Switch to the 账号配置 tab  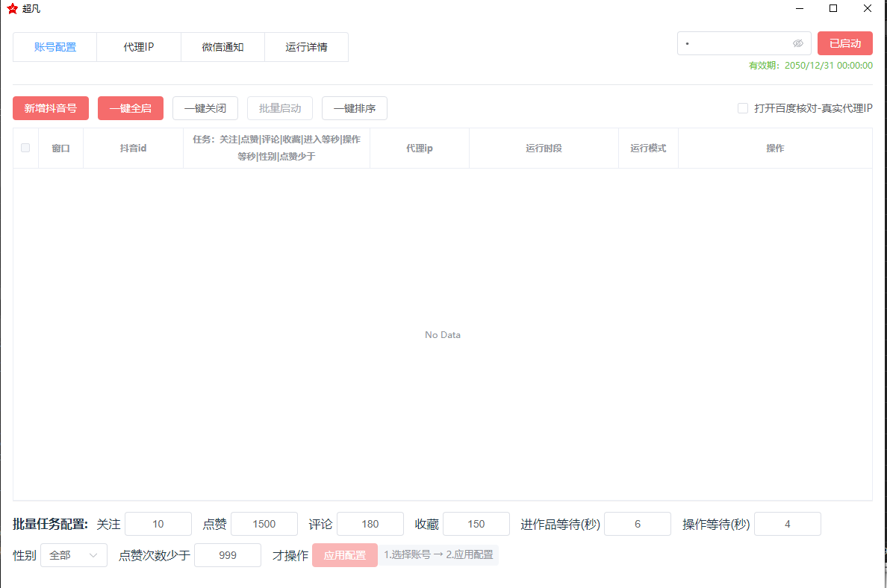pyautogui.click(x=54, y=46)
